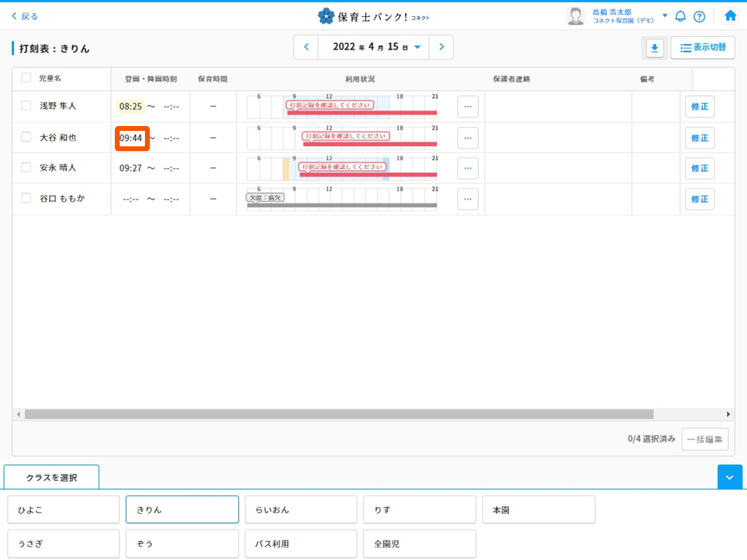
Task: Expand the user account dropdown for 高橋 浩太郎
Action: point(664,15)
